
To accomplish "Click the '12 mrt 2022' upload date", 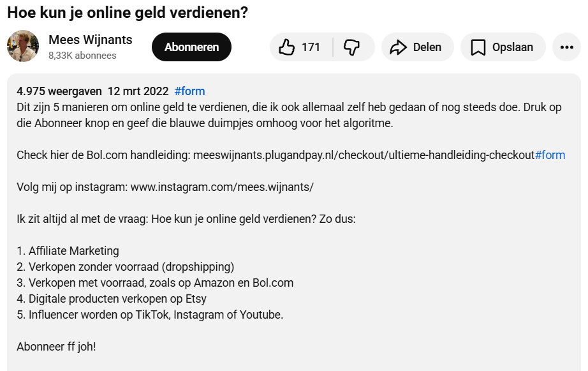I will point(138,91).
